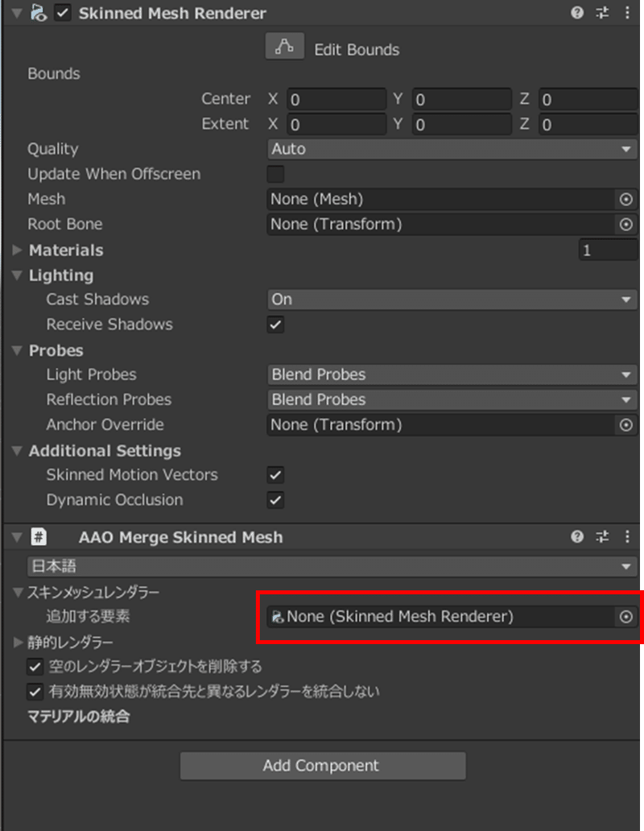Viewport: 644px width, 831px height.
Task: Open the Light Probes dropdown
Action: point(452,374)
